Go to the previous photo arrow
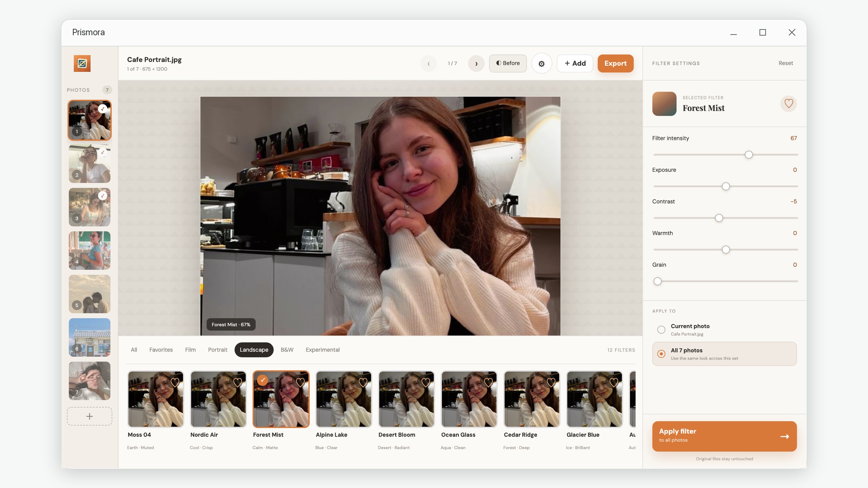 (x=429, y=63)
